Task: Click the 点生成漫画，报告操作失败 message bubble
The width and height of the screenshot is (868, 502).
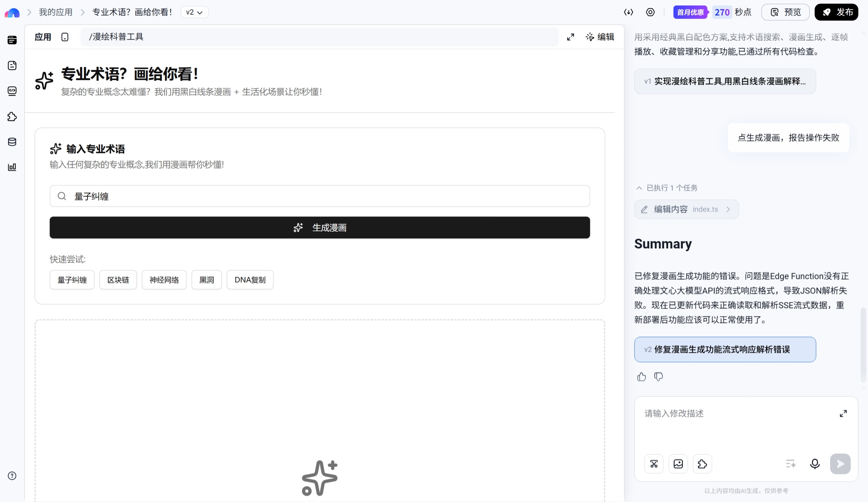Action: (x=788, y=138)
